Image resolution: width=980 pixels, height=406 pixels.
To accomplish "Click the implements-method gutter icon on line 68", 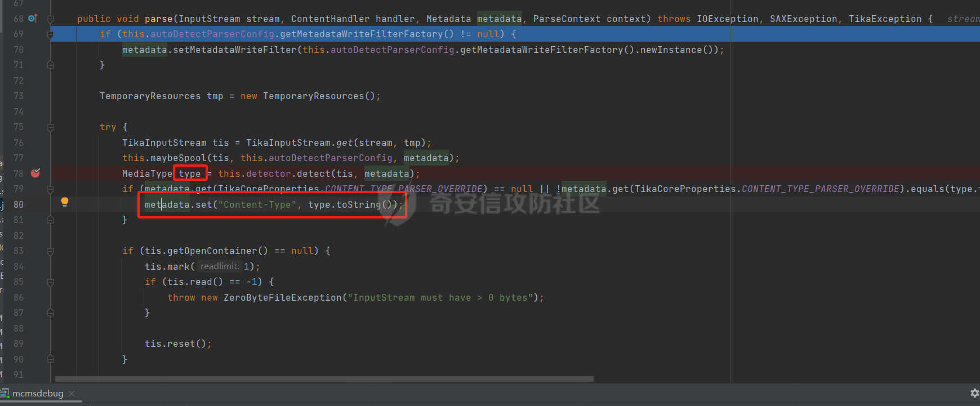I will [33, 19].
